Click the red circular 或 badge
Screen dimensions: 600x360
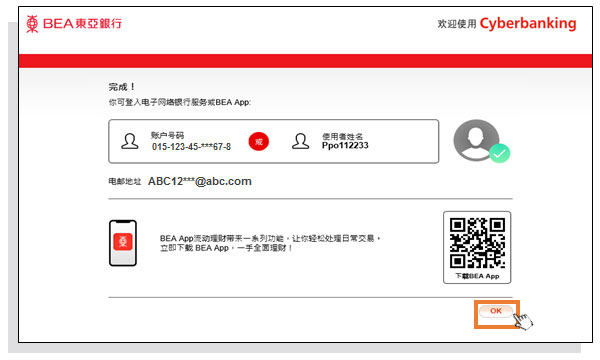pos(259,142)
